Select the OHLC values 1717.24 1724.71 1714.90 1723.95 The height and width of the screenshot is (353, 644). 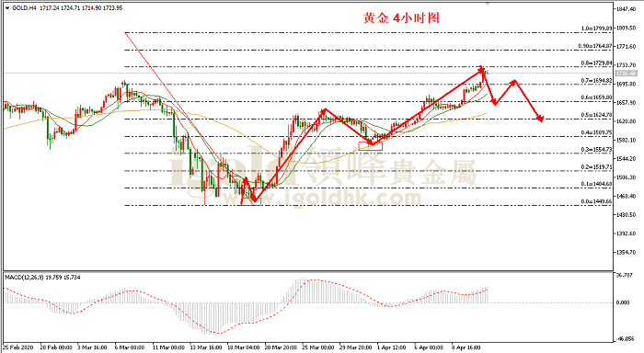[x=81, y=7]
